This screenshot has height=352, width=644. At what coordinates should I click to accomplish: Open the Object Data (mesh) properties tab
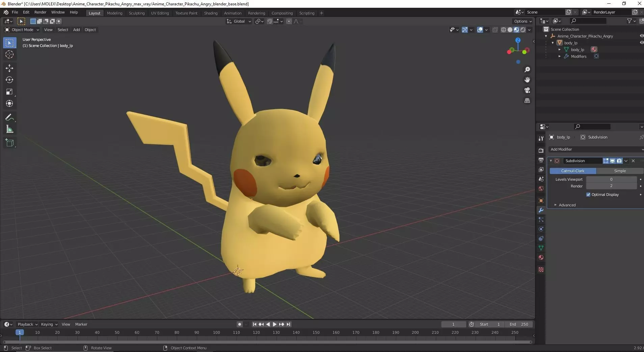click(x=541, y=248)
